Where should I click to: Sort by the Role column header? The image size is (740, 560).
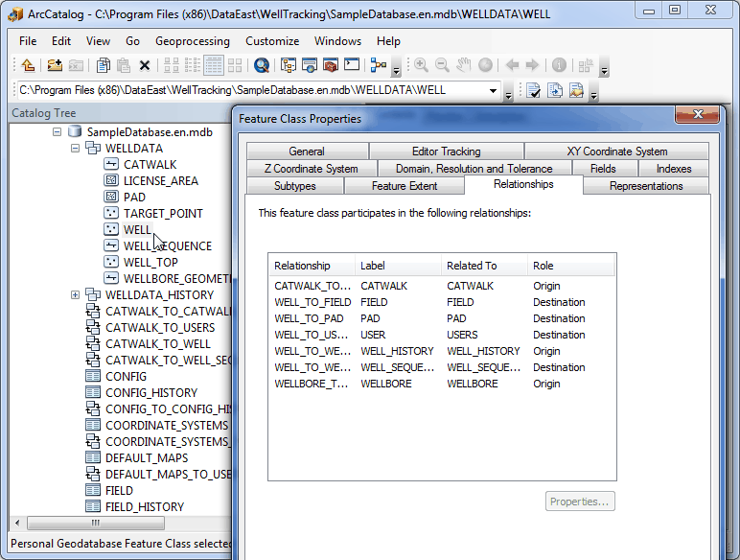[571, 266]
